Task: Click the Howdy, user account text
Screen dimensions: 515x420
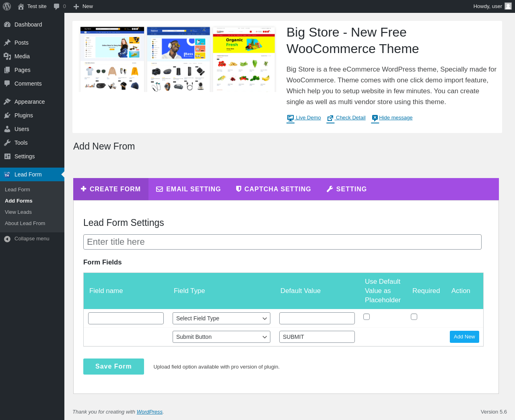Action: tap(488, 6)
